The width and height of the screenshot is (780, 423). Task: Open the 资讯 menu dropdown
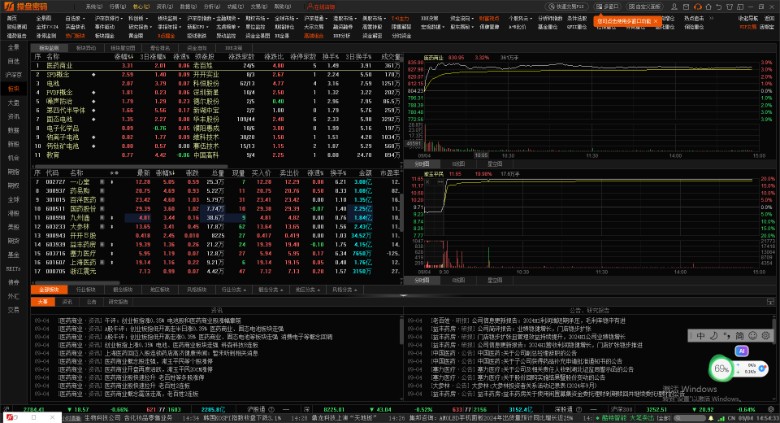point(164,6)
